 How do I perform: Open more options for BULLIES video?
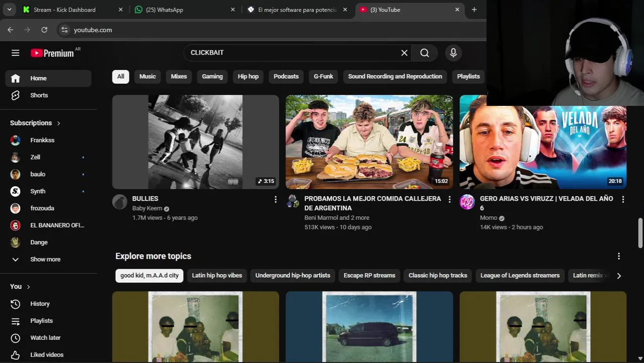(275, 200)
